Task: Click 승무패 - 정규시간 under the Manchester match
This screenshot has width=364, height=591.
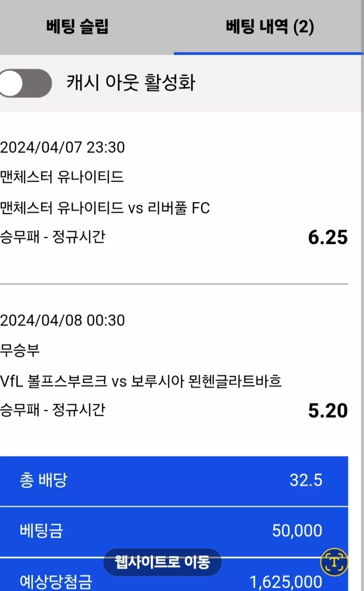Action: (x=52, y=237)
